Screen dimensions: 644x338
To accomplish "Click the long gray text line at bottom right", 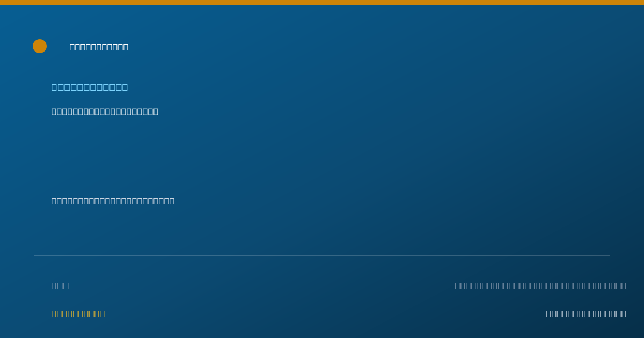I will 540,285.
